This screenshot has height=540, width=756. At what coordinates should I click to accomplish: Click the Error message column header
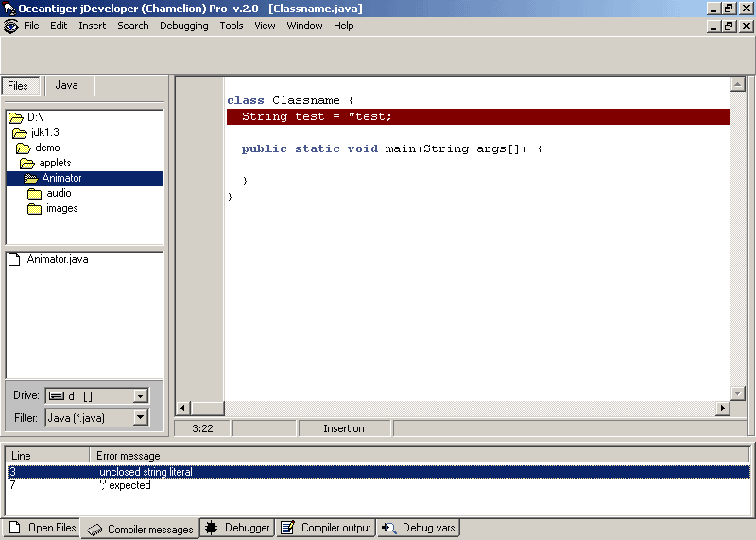click(x=420, y=456)
